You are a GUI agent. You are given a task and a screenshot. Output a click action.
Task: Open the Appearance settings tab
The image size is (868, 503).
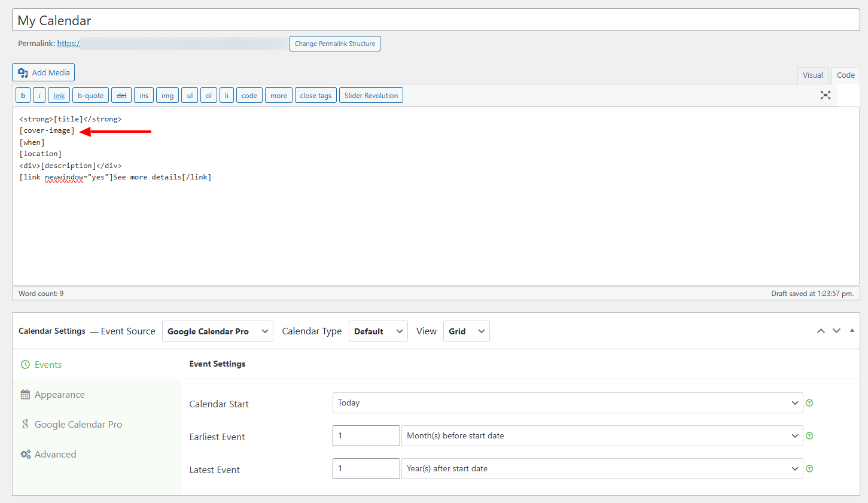tap(59, 395)
